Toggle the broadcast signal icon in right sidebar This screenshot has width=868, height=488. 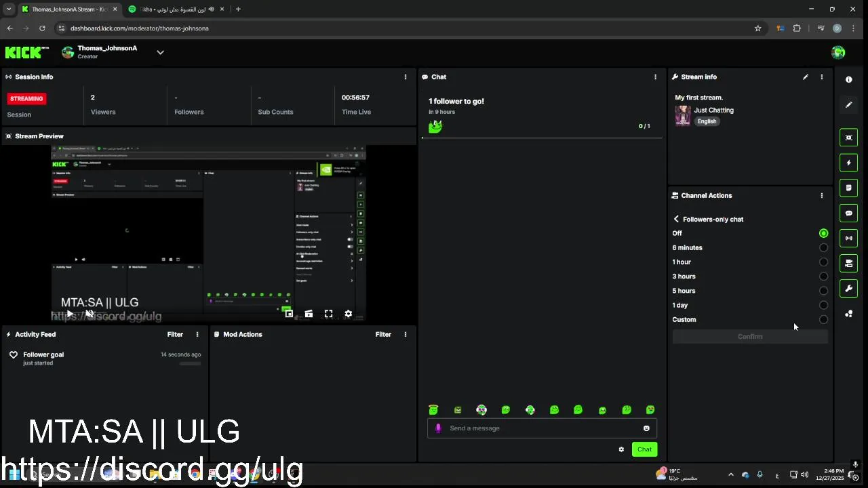pyautogui.click(x=848, y=238)
